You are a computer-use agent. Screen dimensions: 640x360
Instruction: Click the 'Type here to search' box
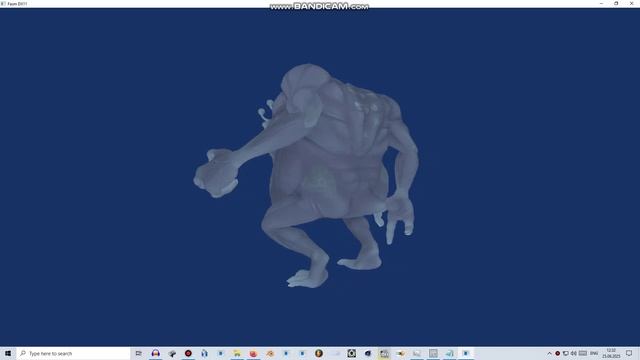pyautogui.click(x=73, y=353)
